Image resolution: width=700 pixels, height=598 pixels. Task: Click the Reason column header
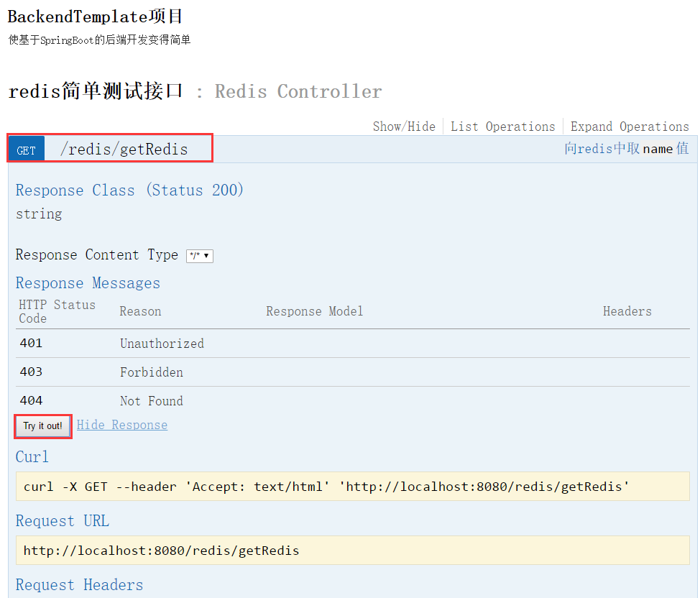140,311
